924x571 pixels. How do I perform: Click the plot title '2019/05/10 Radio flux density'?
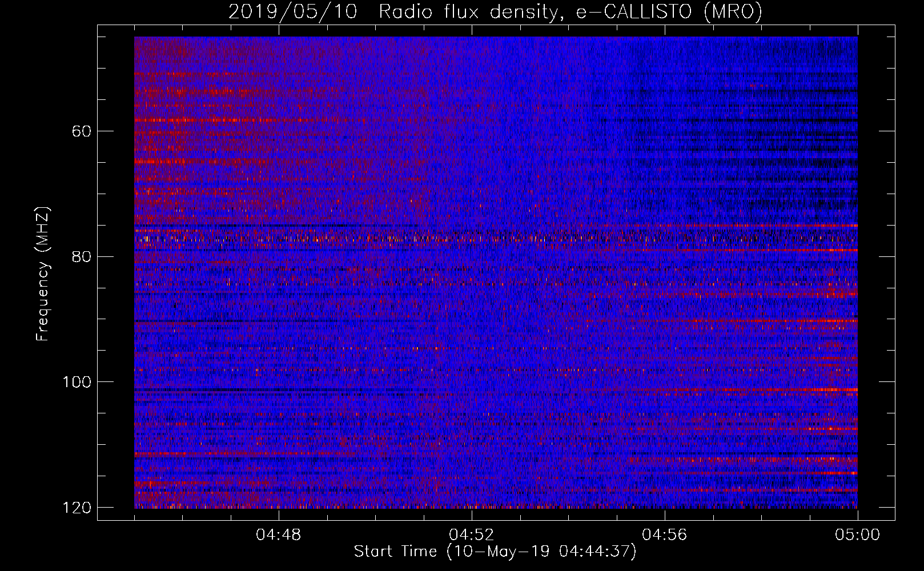[393, 12]
